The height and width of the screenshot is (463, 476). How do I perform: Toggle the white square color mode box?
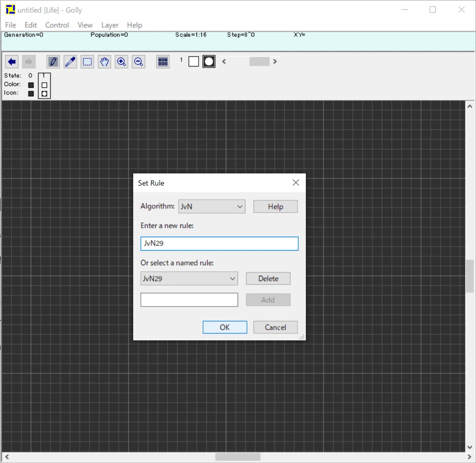click(x=194, y=62)
